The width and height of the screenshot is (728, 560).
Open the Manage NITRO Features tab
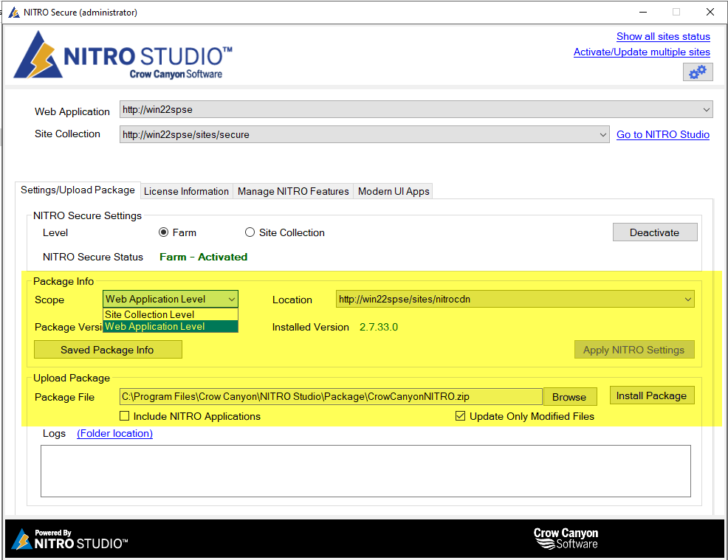[x=293, y=191]
